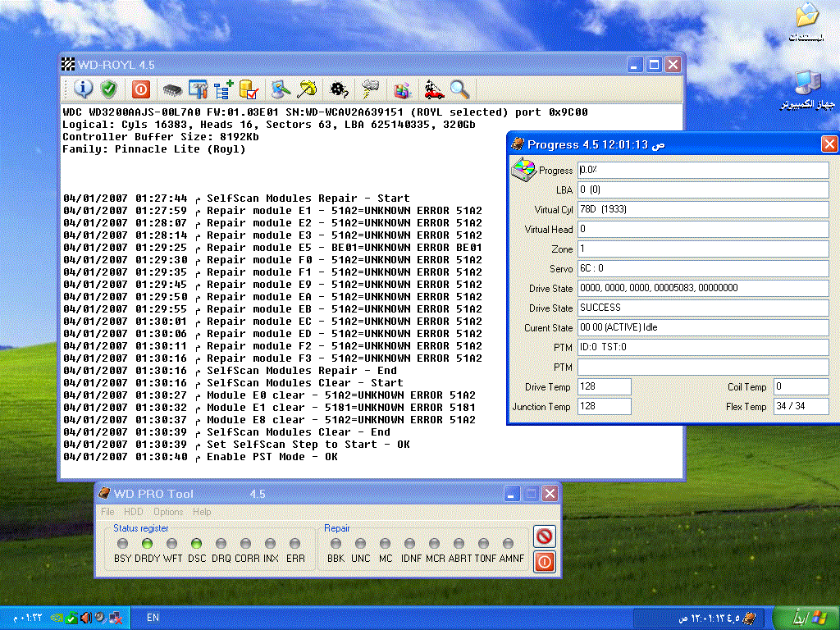Click the red stop sign button in WD PRO Tool
Screen dimensions: 840x630
[545, 536]
